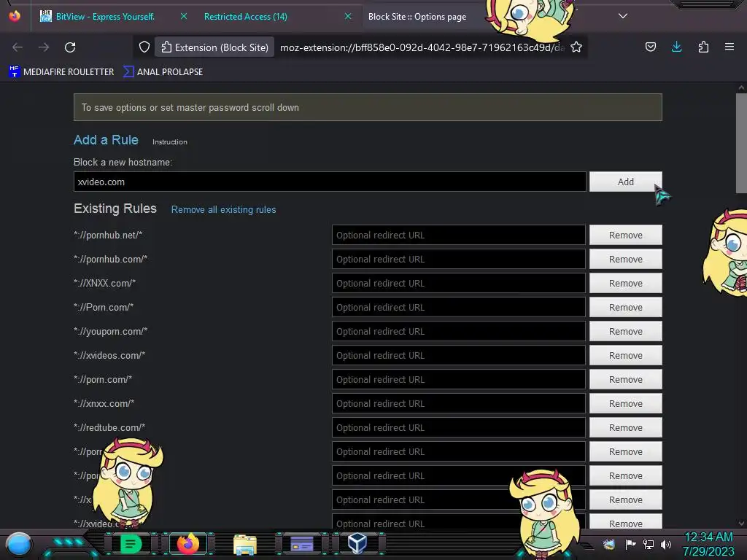
Task: Switch to BitView - Express Yourself tab
Action: [105, 17]
